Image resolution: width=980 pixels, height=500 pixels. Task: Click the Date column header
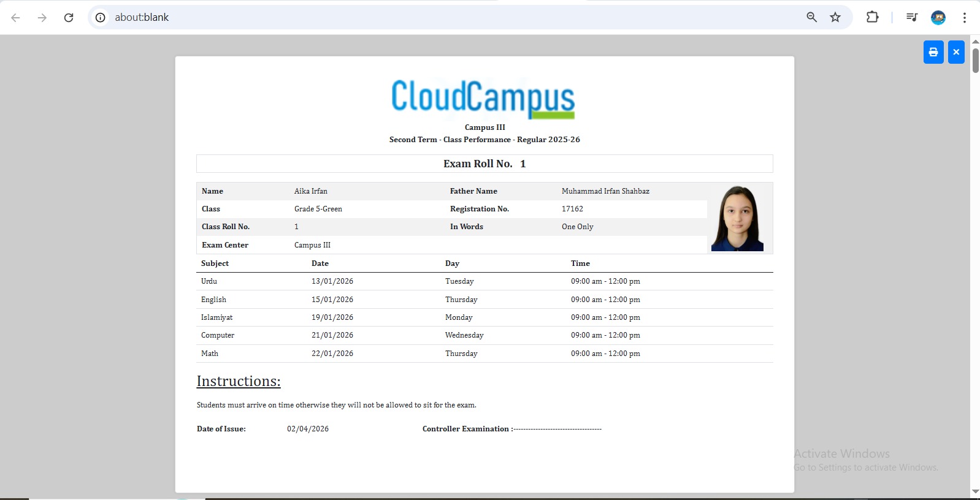[320, 263]
